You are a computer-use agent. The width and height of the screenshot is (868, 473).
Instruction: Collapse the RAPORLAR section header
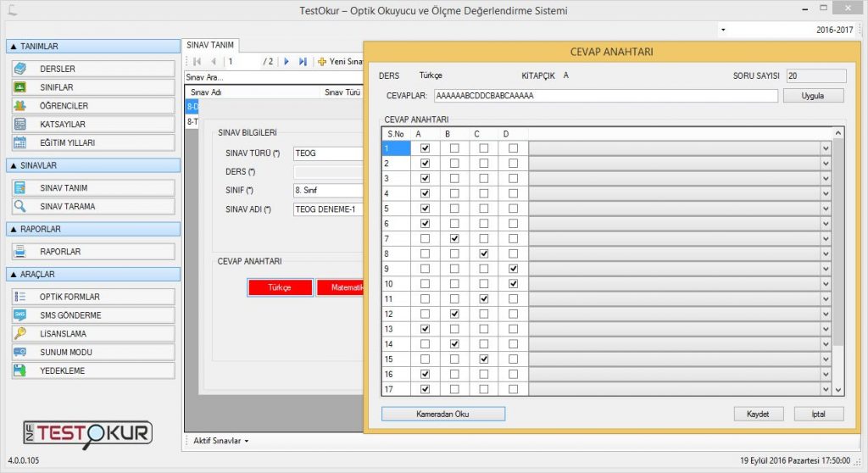point(93,229)
